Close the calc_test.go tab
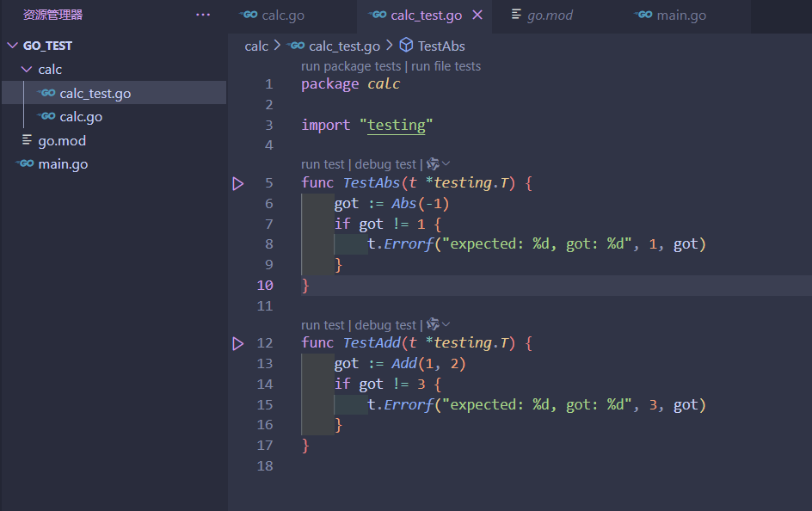Image resolution: width=812 pixels, height=511 pixels. [x=477, y=15]
